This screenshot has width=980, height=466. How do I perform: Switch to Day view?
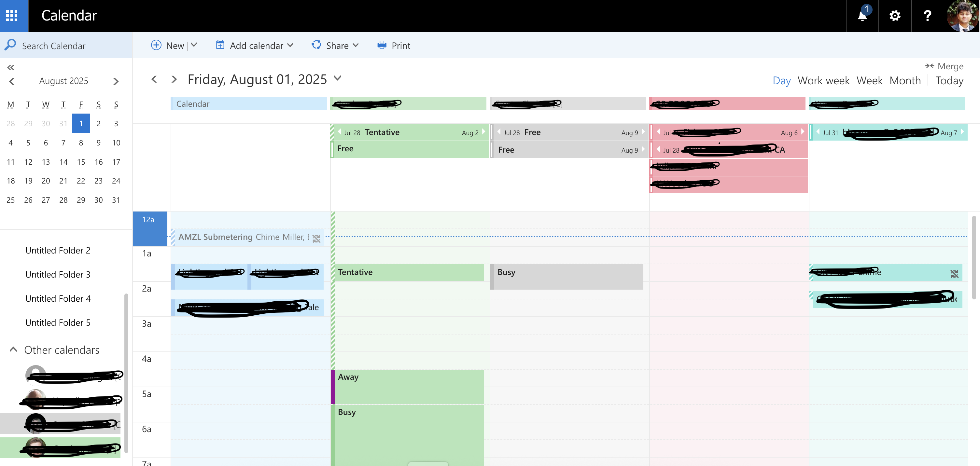[781, 81]
